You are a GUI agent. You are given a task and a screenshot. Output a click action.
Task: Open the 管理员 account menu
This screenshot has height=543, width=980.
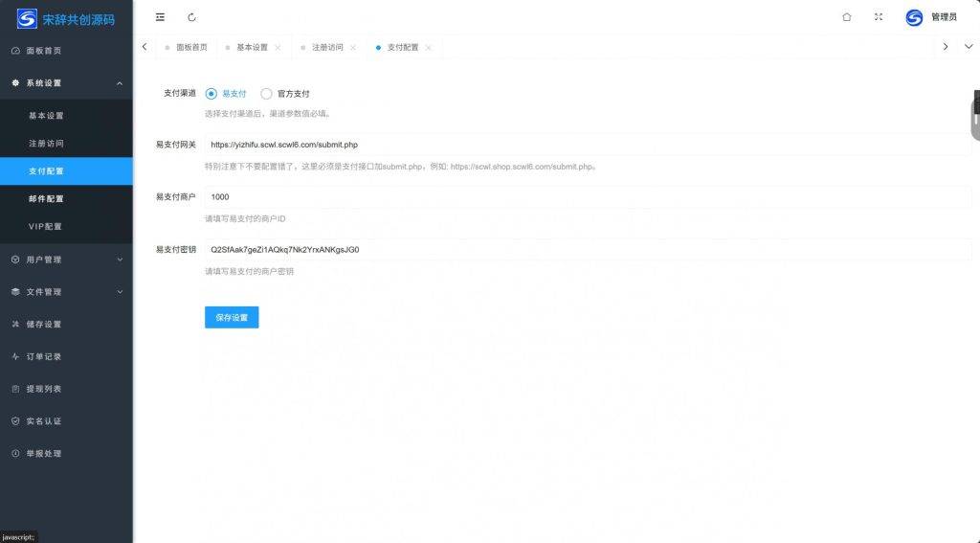click(x=944, y=17)
